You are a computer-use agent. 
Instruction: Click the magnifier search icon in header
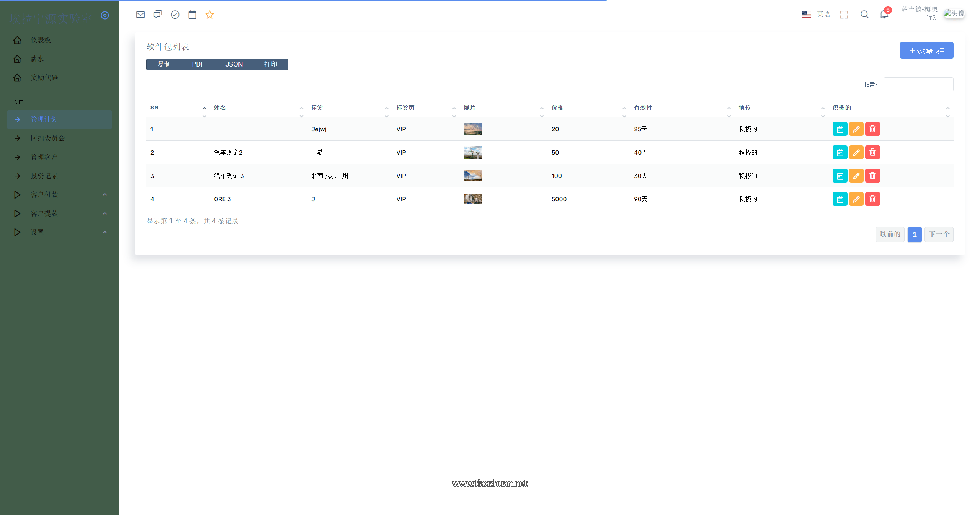(864, 15)
